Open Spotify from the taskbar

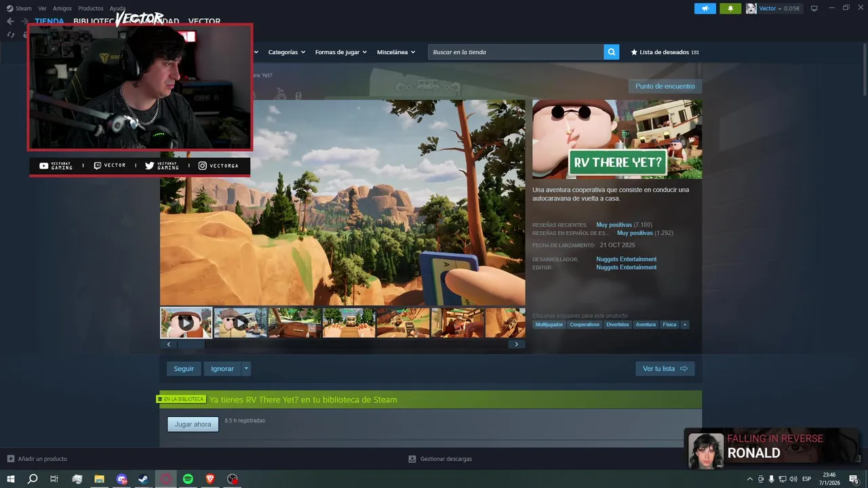point(189,479)
